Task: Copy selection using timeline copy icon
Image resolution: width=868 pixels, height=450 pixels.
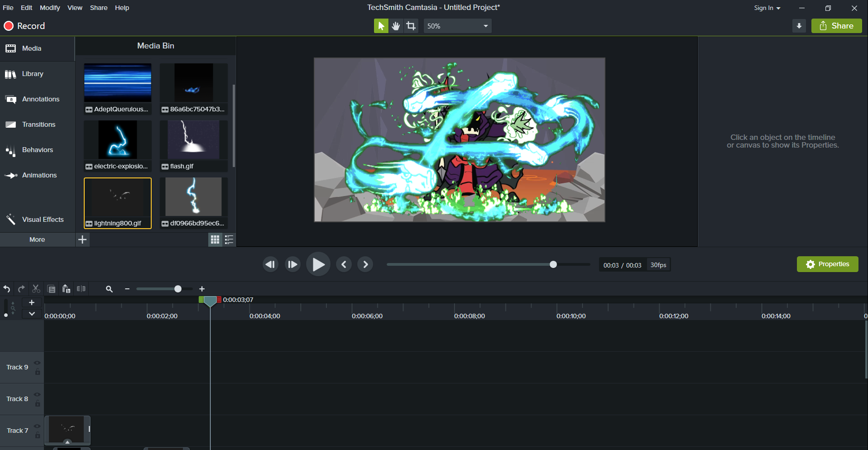Action: pos(51,289)
